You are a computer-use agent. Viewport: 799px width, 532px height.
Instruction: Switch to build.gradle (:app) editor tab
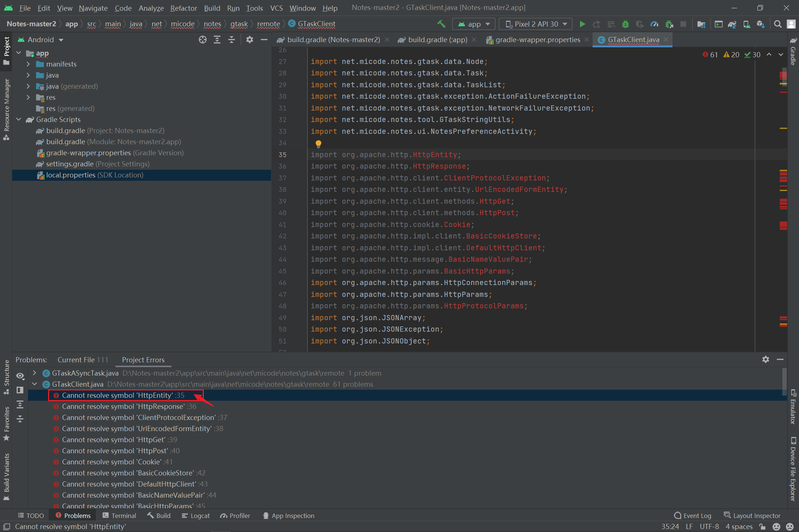437,40
